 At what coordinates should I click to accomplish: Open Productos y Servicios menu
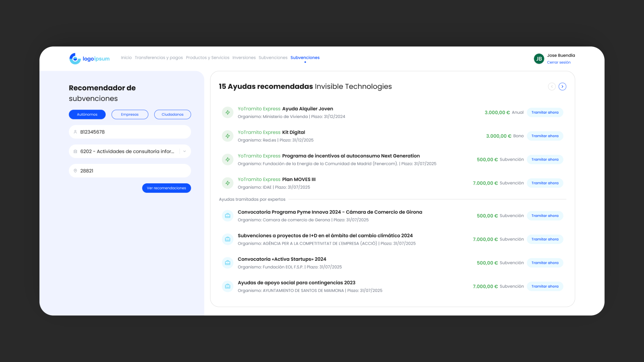click(x=208, y=58)
